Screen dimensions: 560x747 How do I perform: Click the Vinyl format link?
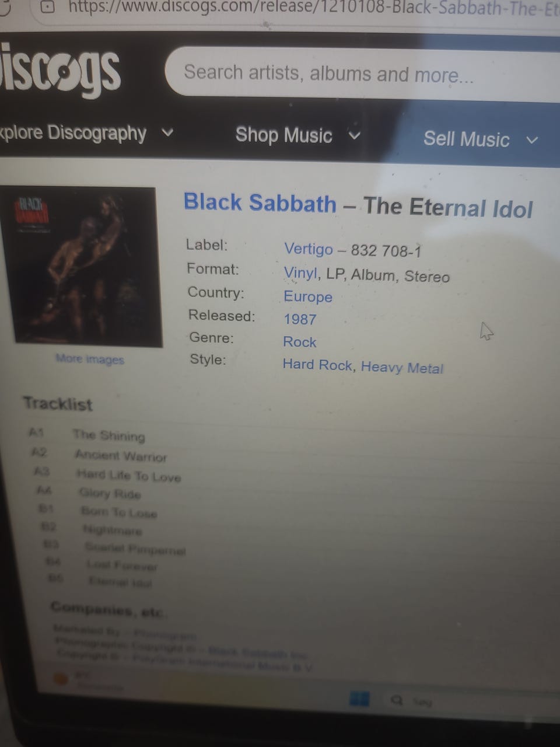pyautogui.click(x=301, y=273)
